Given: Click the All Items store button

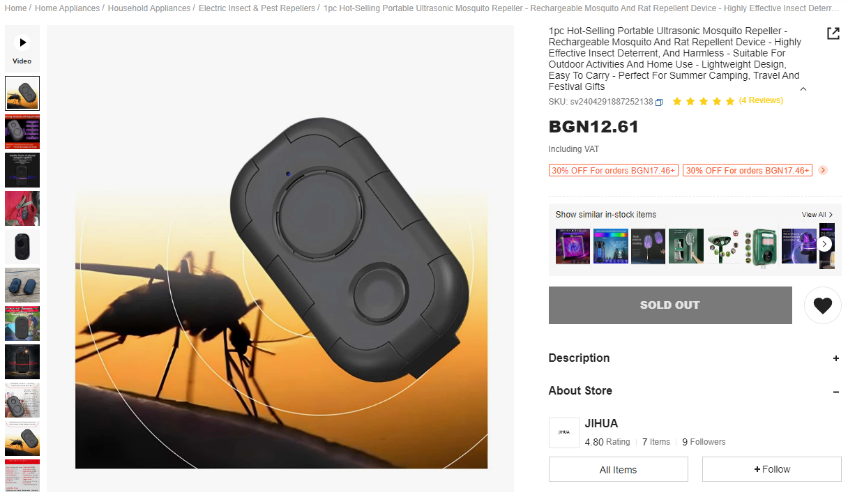Looking at the screenshot, I should pyautogui.click(x=619, y=469).
